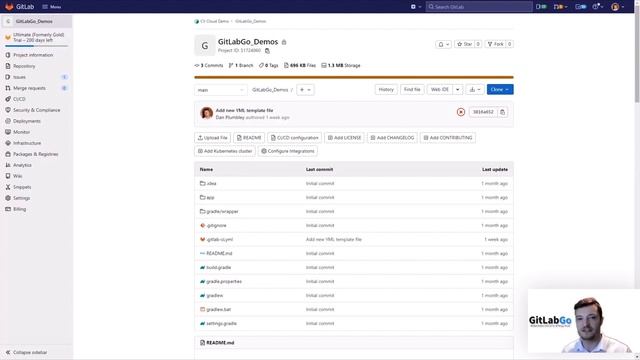Open README.md in the file list
640x360 pixels.
pyautogui.click(x=219, y=253)
